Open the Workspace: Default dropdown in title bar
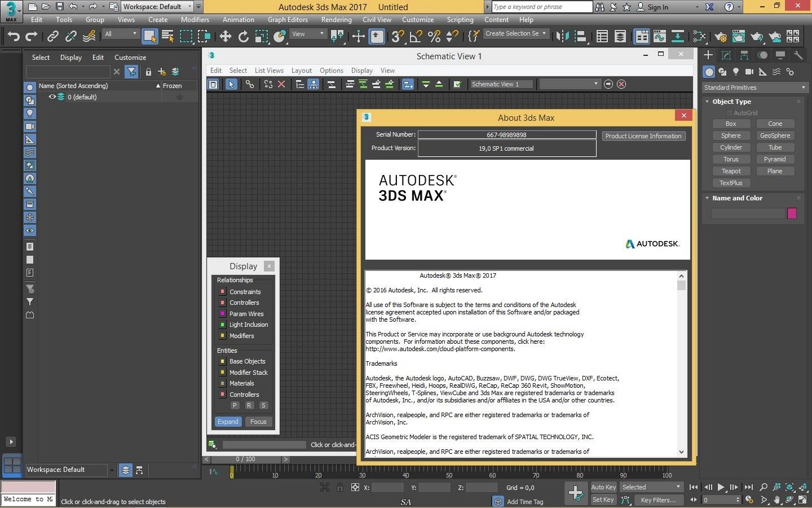This screenshot has width=812, height=508. click(157, 7)
